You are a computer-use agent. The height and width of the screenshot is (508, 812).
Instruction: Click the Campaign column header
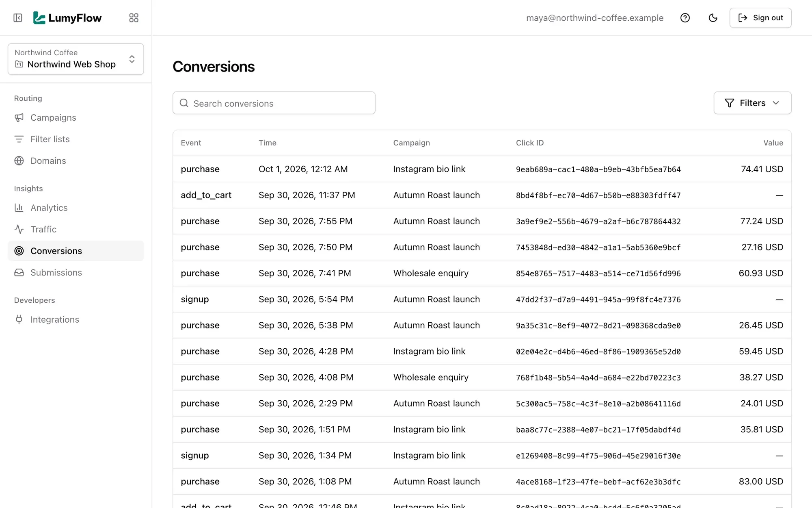pos(411,143)
